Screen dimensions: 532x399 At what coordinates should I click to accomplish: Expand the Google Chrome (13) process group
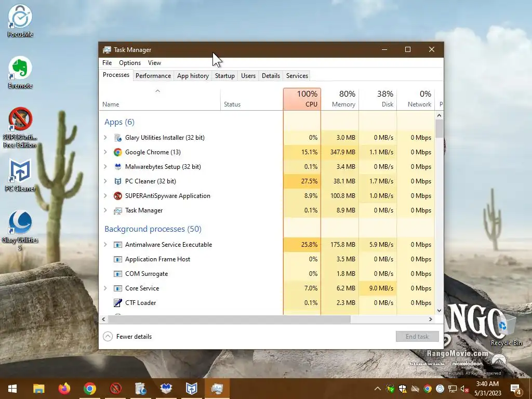pyautogui.click(x=105, y=152)
